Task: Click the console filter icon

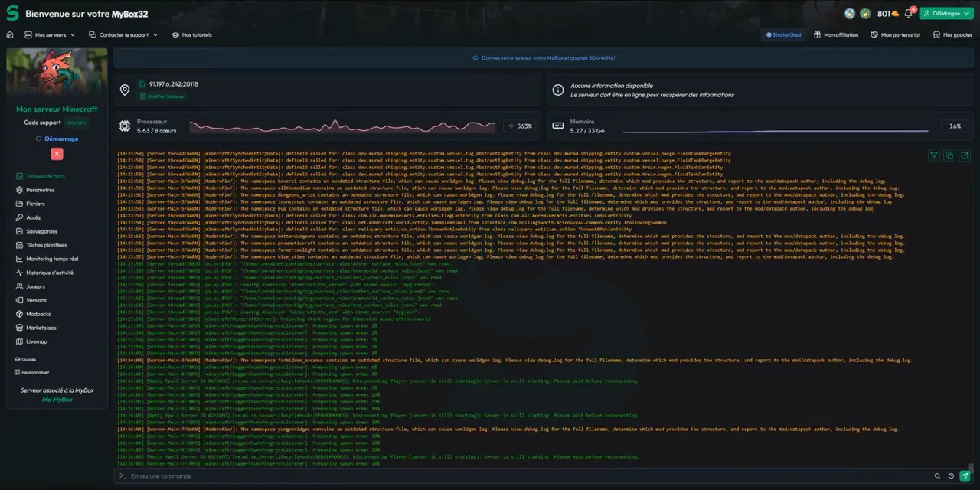Action: [934, 155]
